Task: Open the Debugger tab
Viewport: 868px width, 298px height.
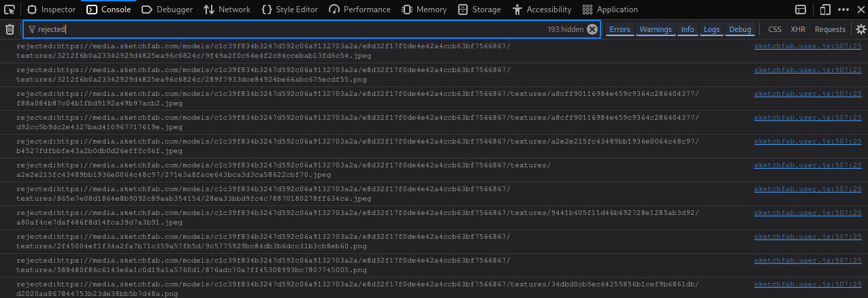Action: [x=167, y=10]
